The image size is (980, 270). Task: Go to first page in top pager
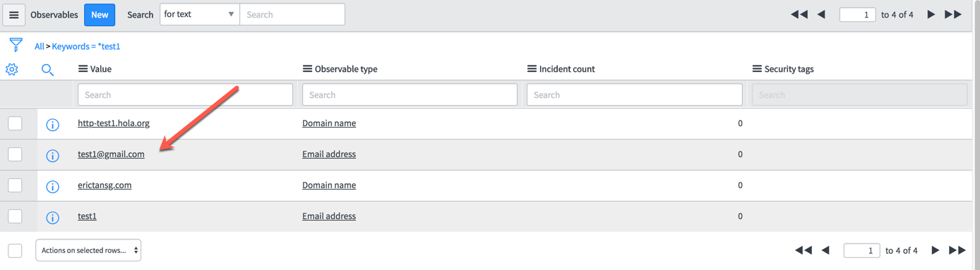[799, 15]
